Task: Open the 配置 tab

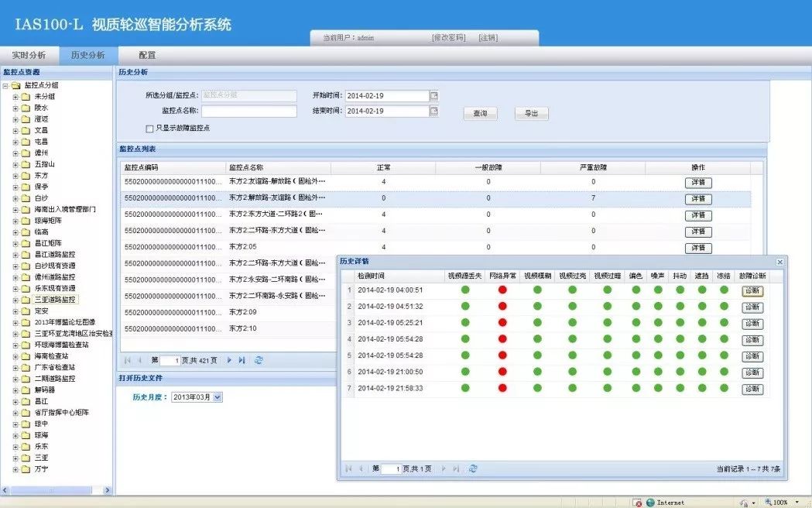Action: [x=147, y=55]
